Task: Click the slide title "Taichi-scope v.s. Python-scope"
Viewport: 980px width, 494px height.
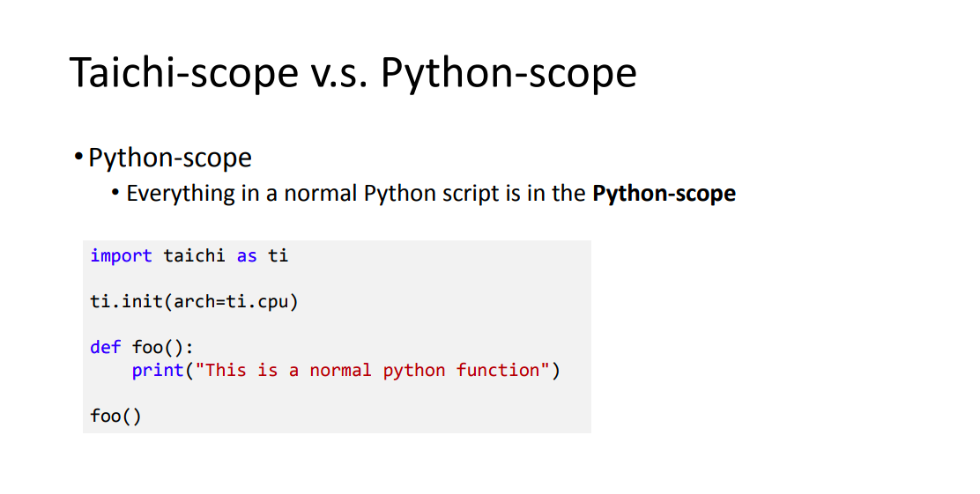Action: 353,73
